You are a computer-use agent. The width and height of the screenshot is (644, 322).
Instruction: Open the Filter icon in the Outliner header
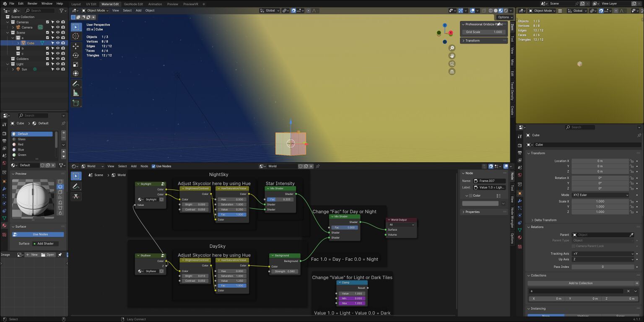click(62, 10)
